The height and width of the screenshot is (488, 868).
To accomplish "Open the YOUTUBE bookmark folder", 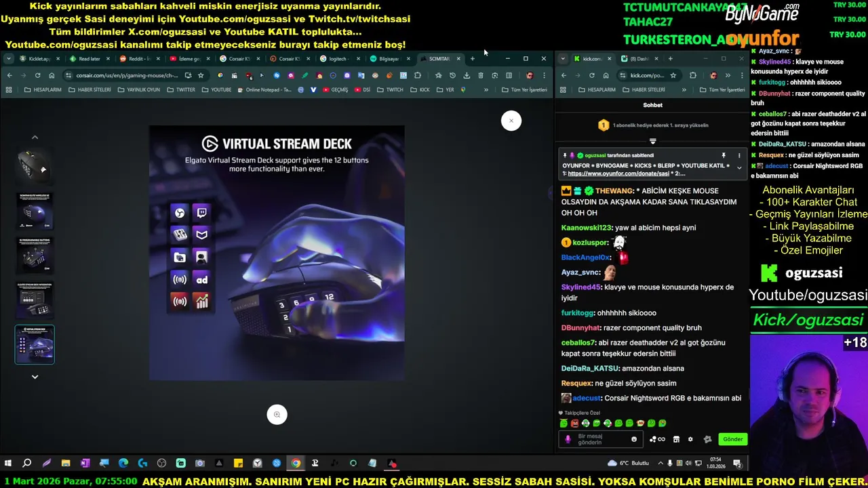I will coord(216,89).
